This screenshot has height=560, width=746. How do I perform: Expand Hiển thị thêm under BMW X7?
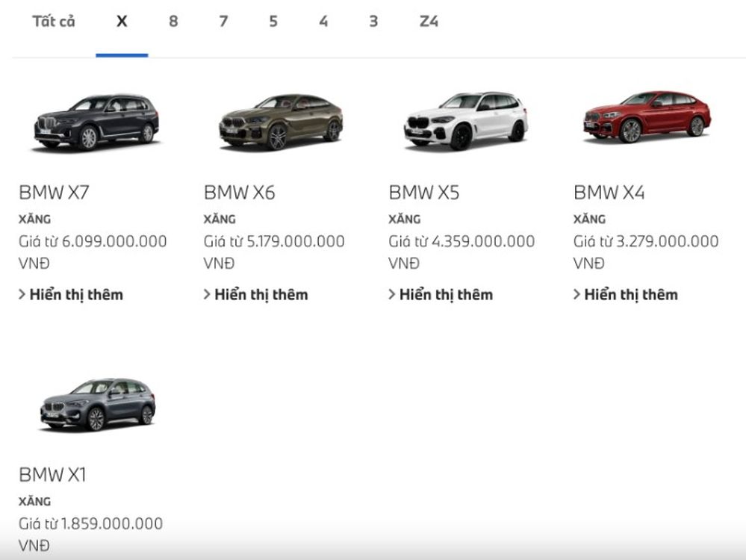71,294
